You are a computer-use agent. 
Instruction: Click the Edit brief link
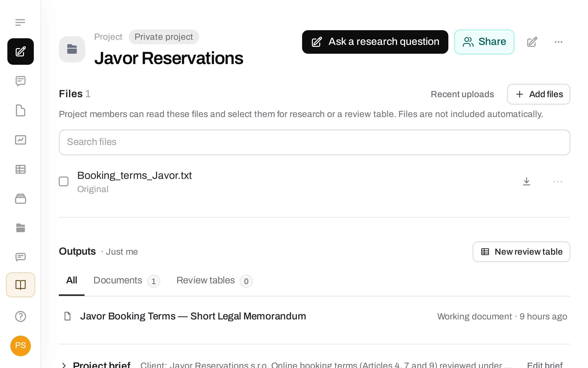coord(545,365)
